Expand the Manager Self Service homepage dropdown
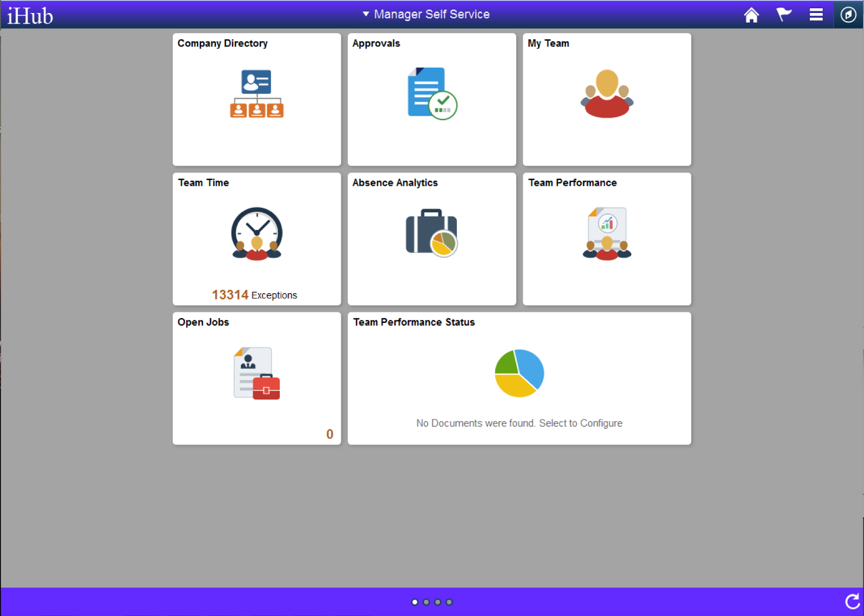The image size is (864, 616). point(366,14)
